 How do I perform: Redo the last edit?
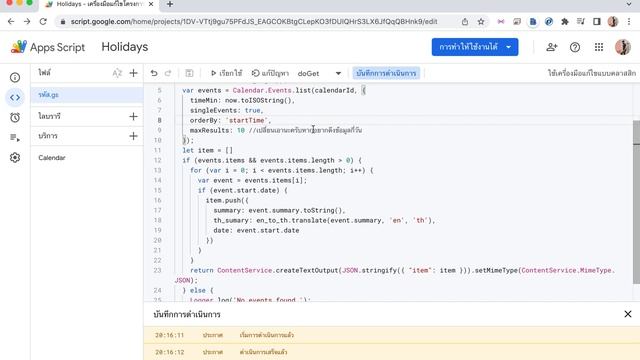(168, 73)
